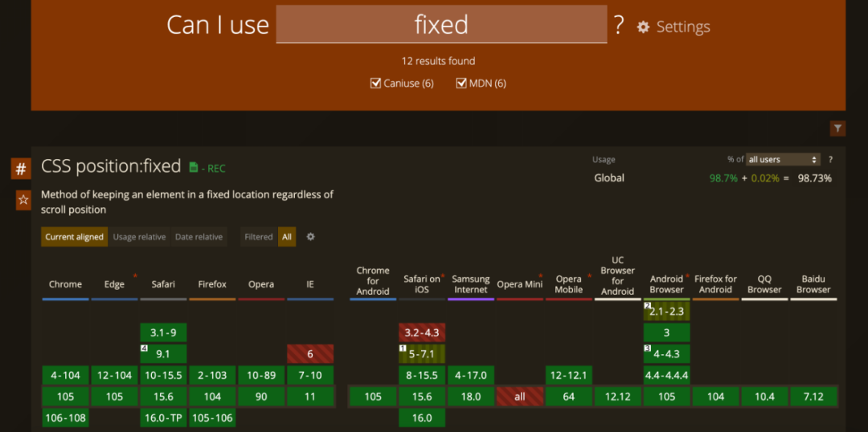
Task: Switch to Date relative view
Action: point(199,237)
